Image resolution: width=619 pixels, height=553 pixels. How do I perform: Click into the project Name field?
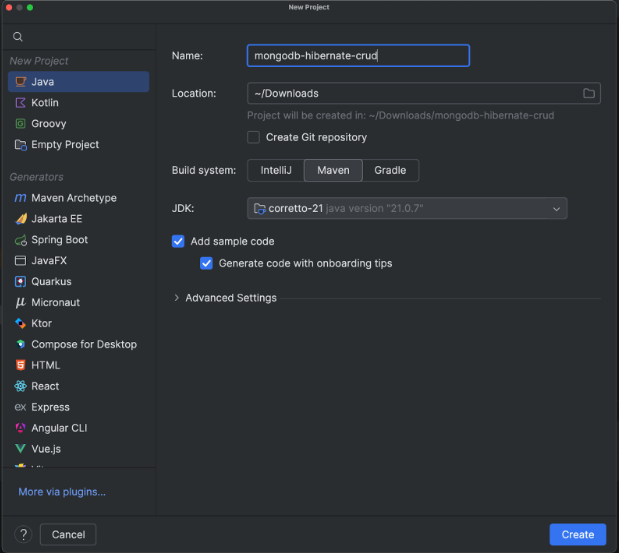[358, 56]
